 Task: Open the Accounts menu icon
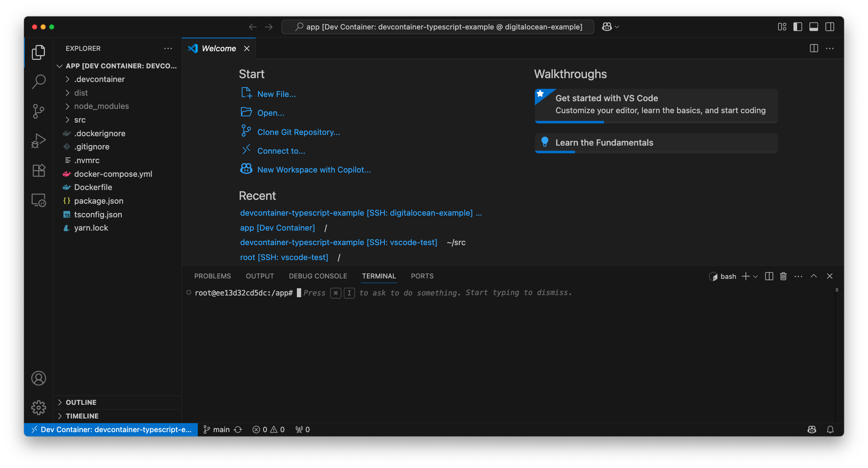pos(38,378)
